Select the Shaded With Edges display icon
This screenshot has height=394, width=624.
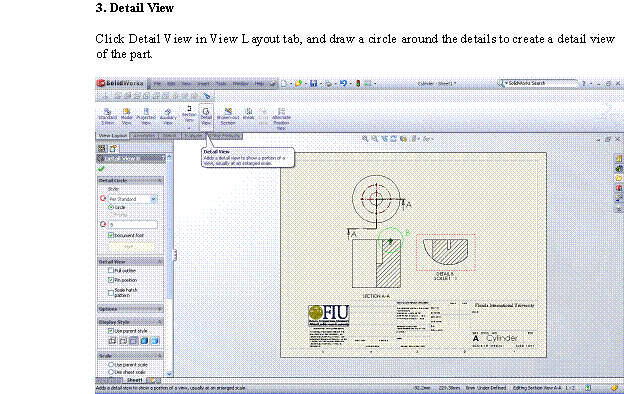(x=144, y=341)
